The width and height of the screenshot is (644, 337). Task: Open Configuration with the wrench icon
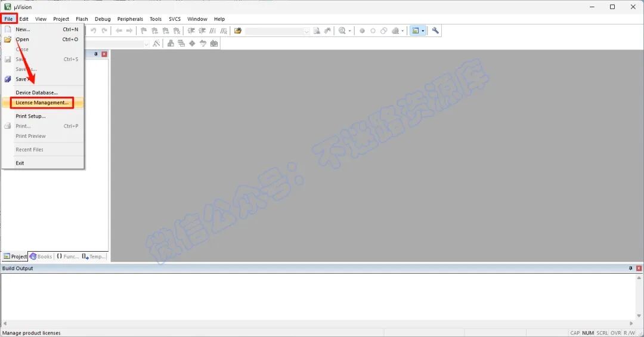[x=435, y=31]
